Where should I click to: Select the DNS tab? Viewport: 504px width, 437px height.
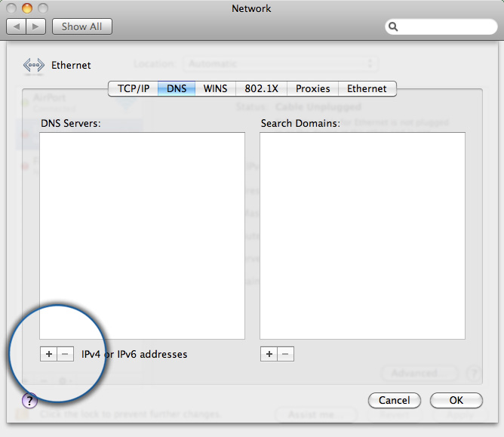177,88
